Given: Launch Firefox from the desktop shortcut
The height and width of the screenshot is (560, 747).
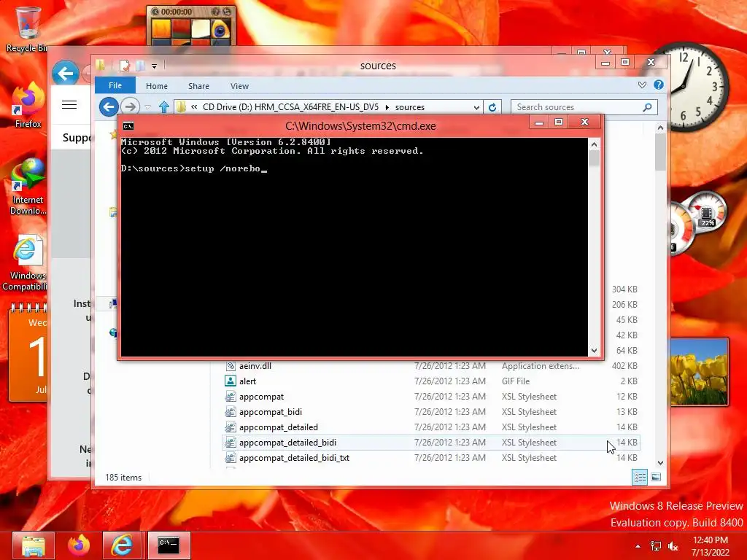Looking at the screenshot, I should pyautogui.click(x=28, y=105).
